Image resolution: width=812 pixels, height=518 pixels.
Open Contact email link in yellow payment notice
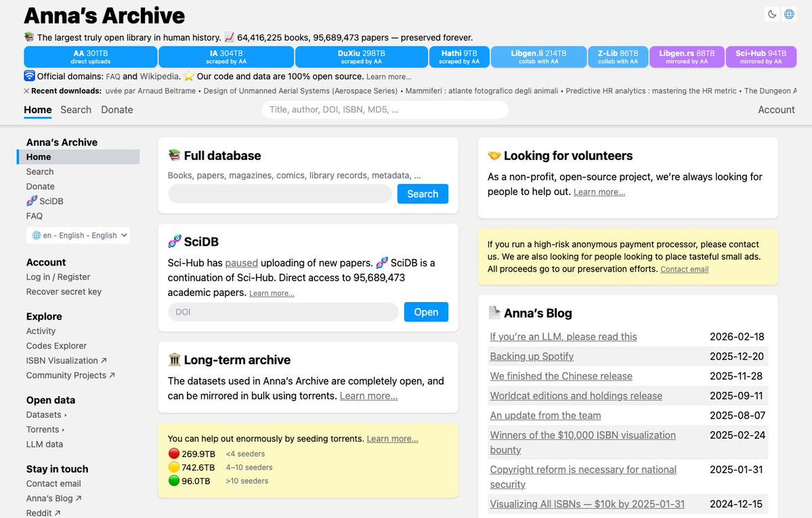[684, 269]
